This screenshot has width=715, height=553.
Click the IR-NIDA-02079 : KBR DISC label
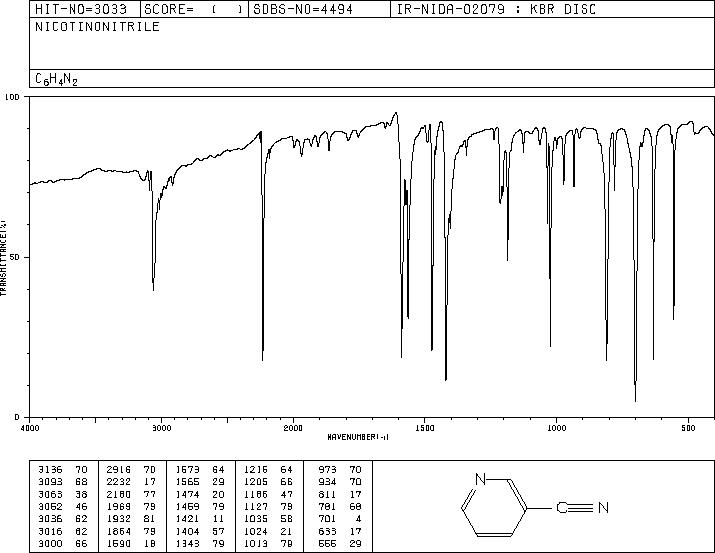496,9
